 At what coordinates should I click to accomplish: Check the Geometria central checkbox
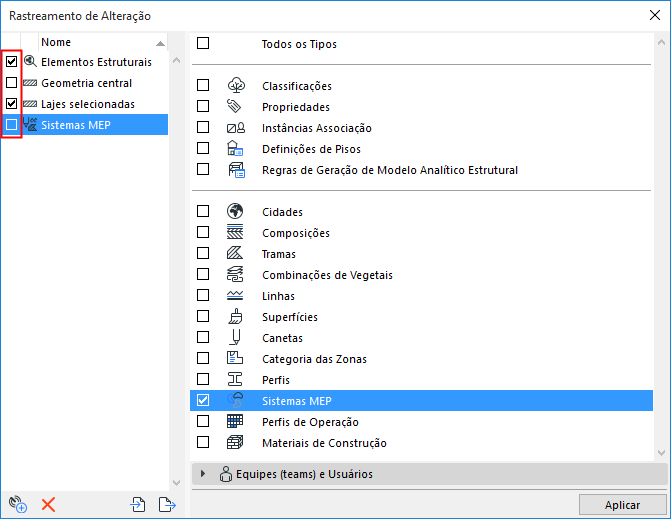(x=12, y=83)
